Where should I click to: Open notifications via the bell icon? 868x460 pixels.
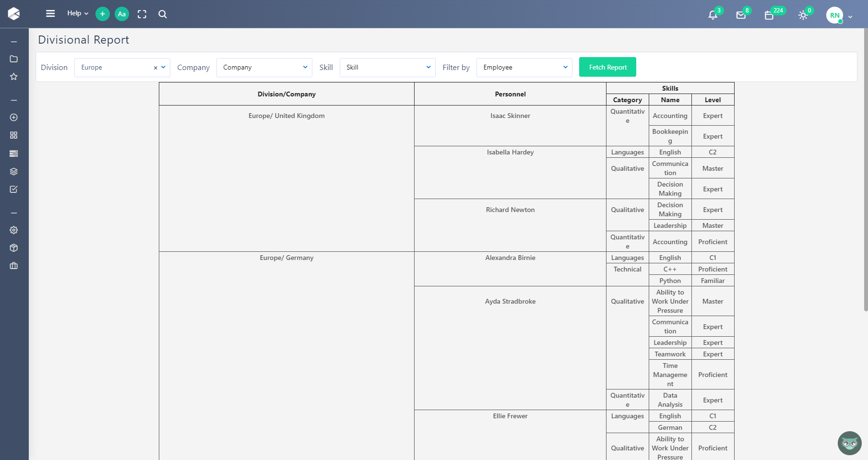pos(713,15)
